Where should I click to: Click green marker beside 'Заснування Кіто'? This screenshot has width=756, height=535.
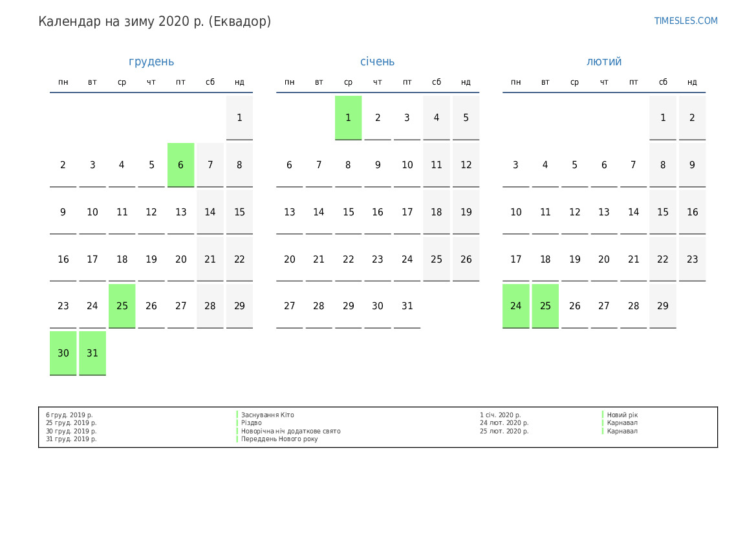point(237,415)
